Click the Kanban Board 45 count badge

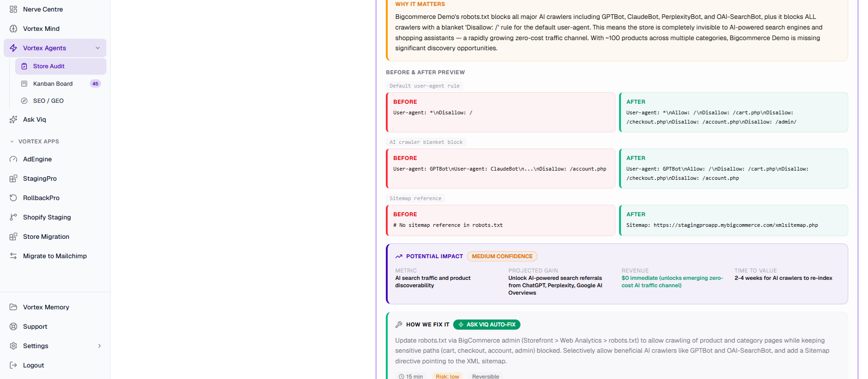[x=95, y=83]
